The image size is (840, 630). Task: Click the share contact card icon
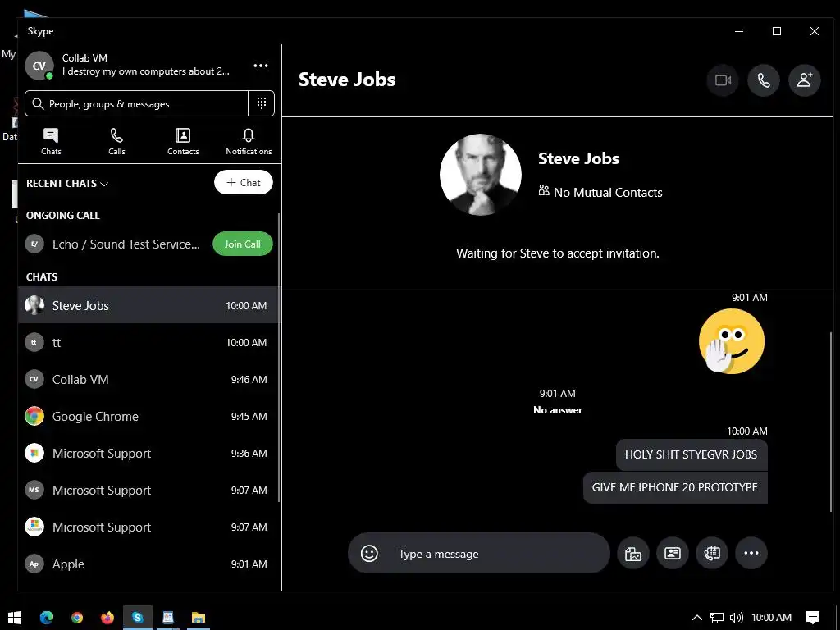point(673,554)
